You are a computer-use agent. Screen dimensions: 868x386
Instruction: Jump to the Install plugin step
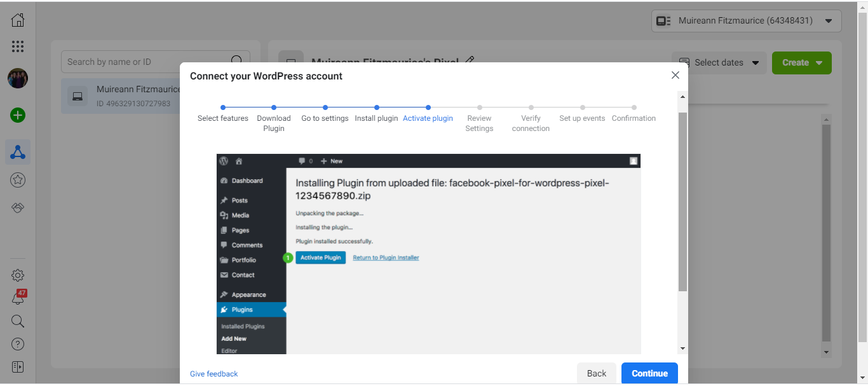pos(376,118)
